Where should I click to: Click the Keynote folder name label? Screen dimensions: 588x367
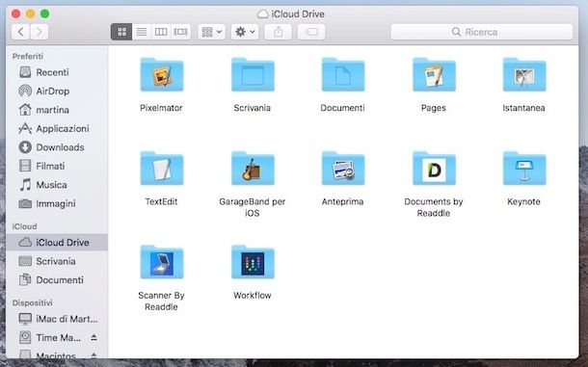coord(523,201)
